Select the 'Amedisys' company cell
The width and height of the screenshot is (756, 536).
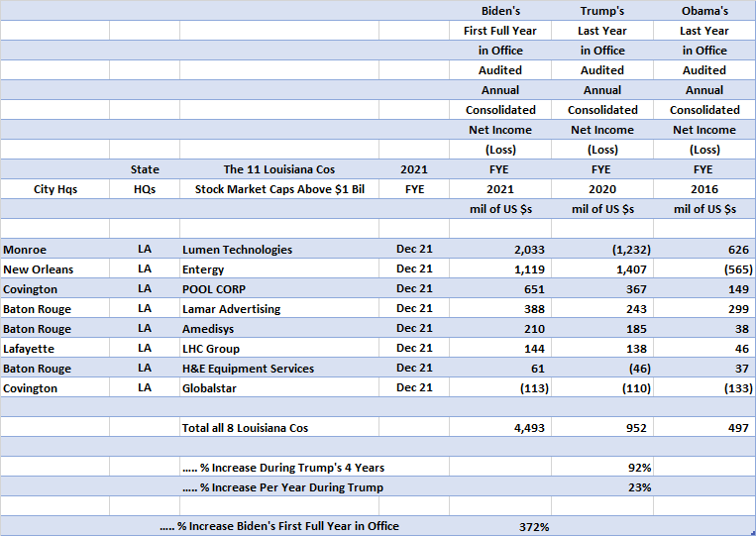[279, 328]
